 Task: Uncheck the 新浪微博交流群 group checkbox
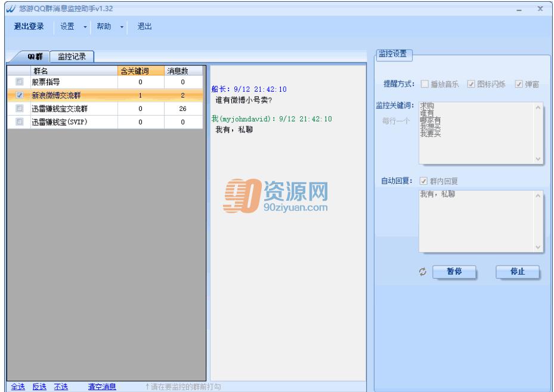coord(20,95)
